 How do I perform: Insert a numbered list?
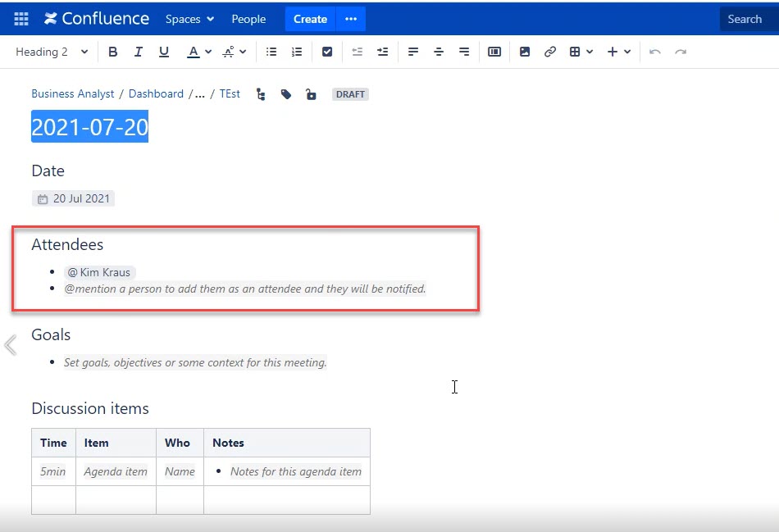pos(297,52)
